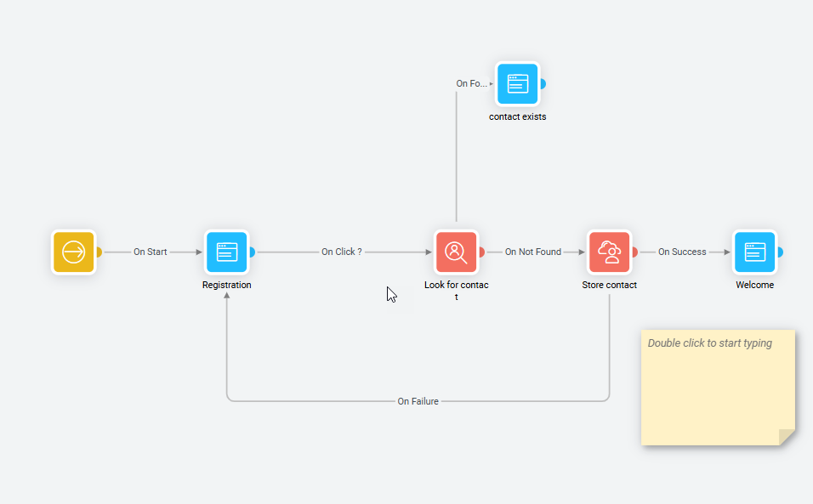The width and height of the screenshot is (813, 504).
Task: Select the On Click ? connection label
Action: pos(341,252)
